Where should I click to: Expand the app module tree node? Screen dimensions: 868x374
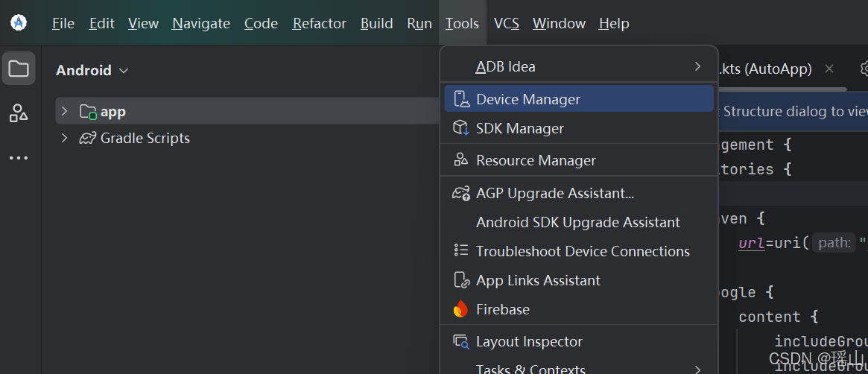point(64,111)
